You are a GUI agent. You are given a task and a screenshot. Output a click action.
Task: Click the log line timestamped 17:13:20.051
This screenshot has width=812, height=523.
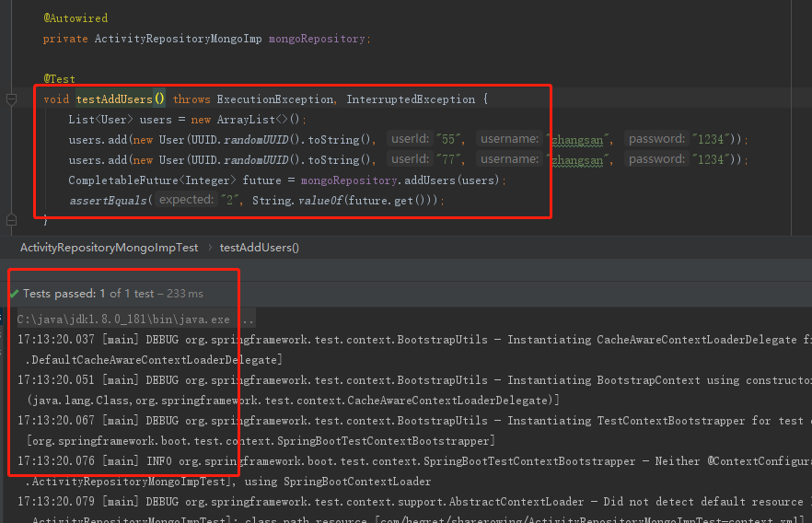click(x=414, y=380)
